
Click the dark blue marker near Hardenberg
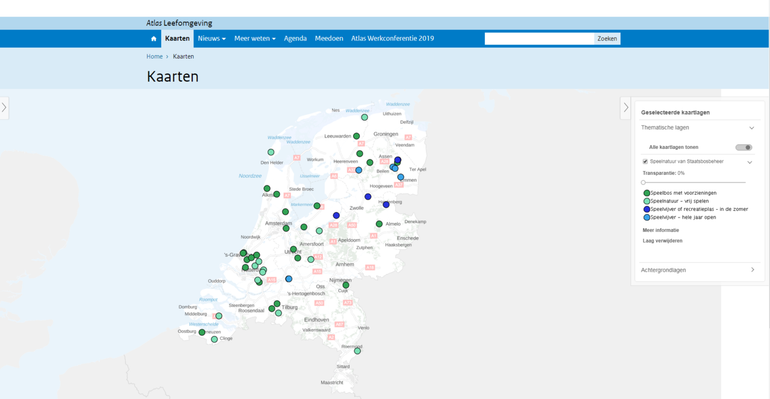click(x=386, y=205)
